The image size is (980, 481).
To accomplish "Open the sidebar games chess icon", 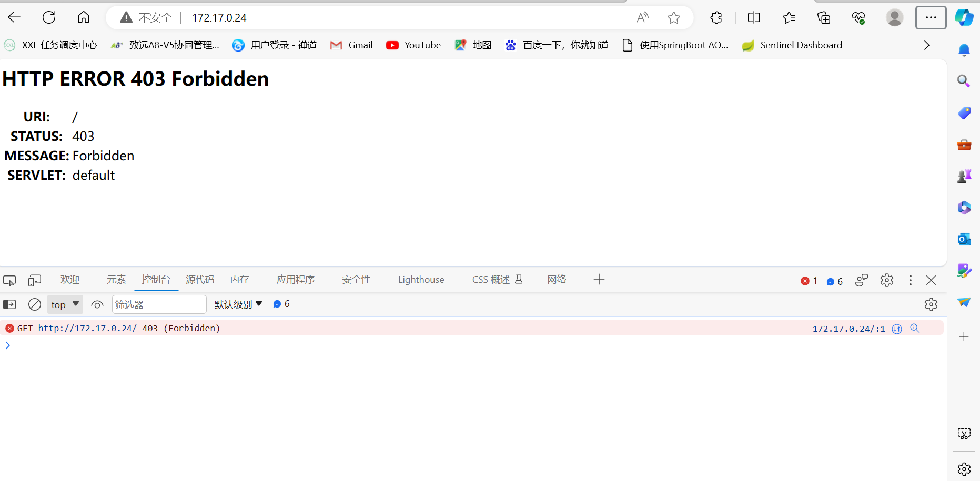I will 964,176.
